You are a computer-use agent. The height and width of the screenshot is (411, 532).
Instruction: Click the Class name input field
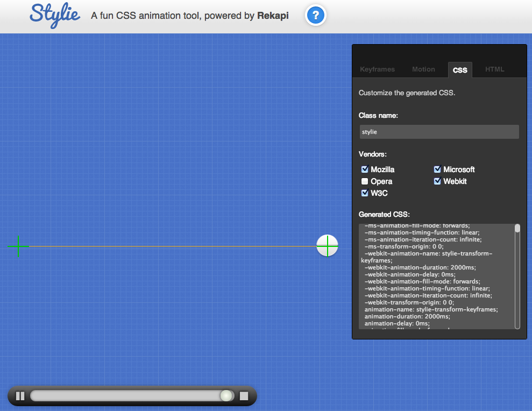[438, 132]
